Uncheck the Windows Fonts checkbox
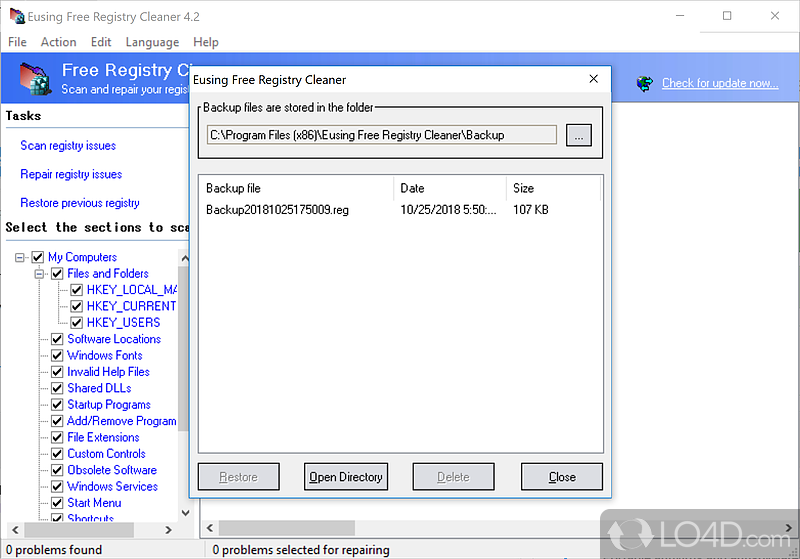This screenshot has width=800, height=559. coord(57,355)
